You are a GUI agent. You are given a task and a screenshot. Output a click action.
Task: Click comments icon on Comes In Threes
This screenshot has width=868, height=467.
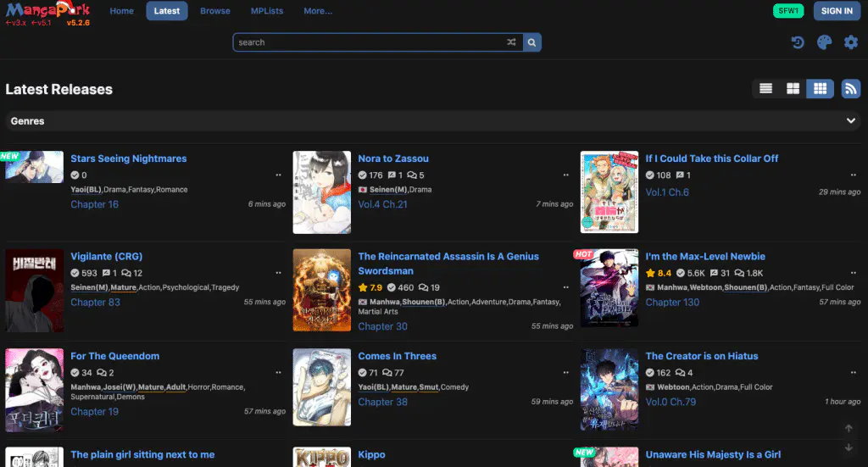387,372
